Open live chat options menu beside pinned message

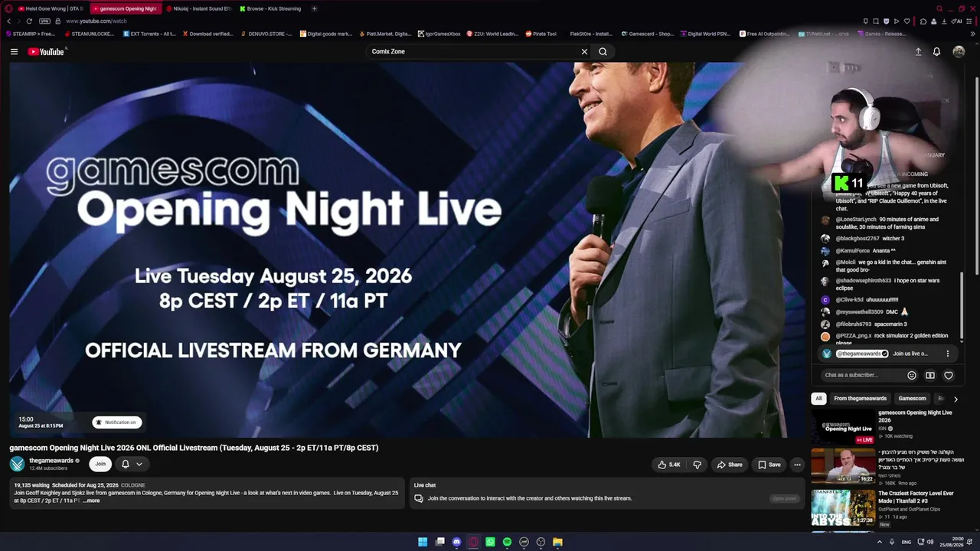tap(947, 354)
